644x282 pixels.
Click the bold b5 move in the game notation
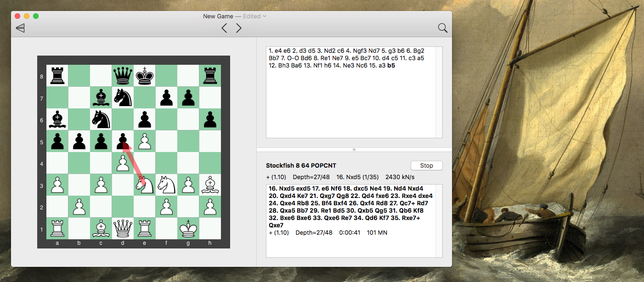tap(391, 65)
